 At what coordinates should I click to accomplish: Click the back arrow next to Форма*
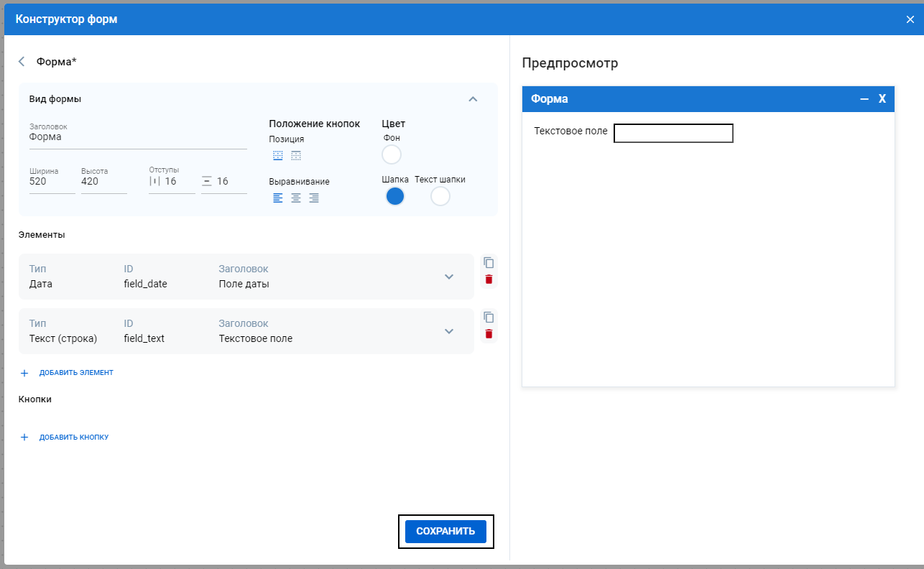(22, 62)
